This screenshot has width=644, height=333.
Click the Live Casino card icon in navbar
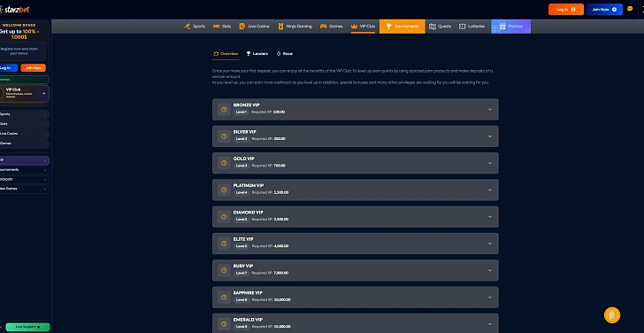(x=241, y=27)
